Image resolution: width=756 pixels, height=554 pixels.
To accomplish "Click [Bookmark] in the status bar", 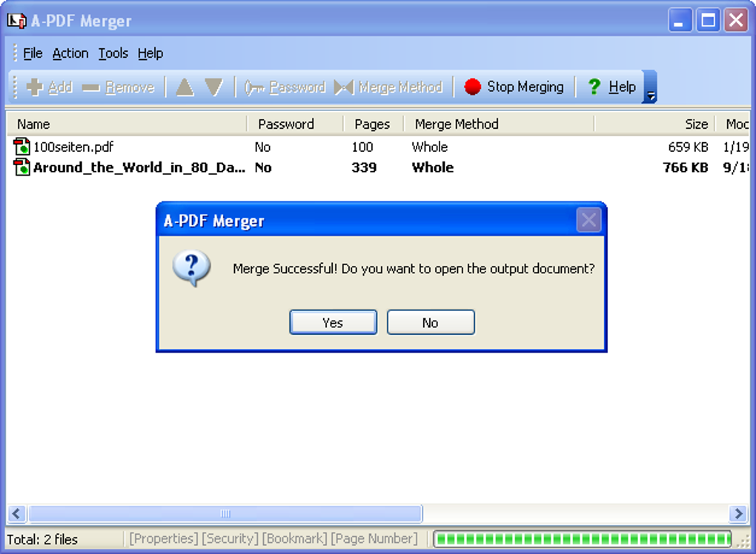I will [294, 538].
